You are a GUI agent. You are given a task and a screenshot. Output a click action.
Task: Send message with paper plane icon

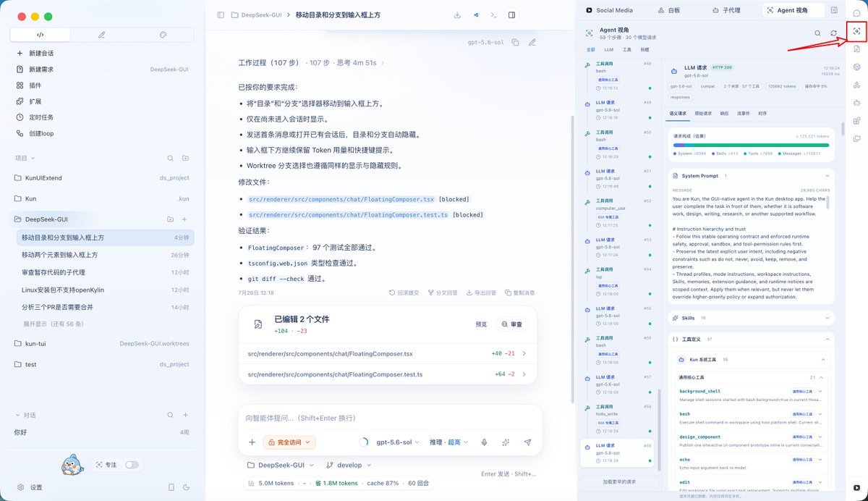[x=527, y=442]
